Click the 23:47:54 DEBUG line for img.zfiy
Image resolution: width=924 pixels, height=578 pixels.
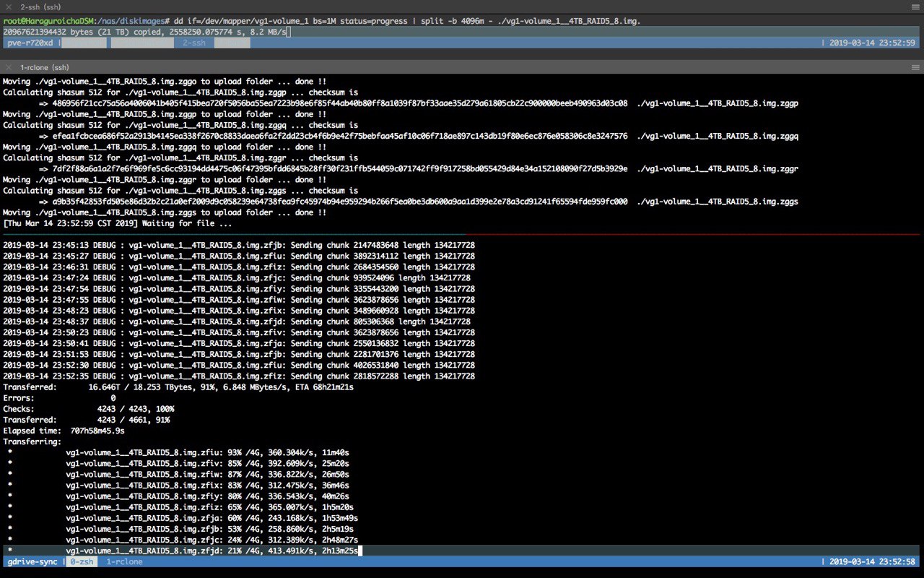pos(239,289)
